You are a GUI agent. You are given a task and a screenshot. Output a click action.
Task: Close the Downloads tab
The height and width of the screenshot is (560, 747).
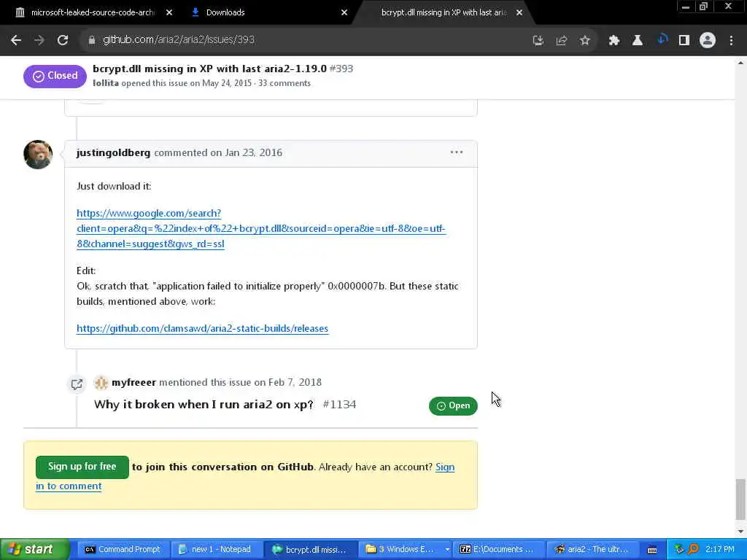tap(344, 12)
